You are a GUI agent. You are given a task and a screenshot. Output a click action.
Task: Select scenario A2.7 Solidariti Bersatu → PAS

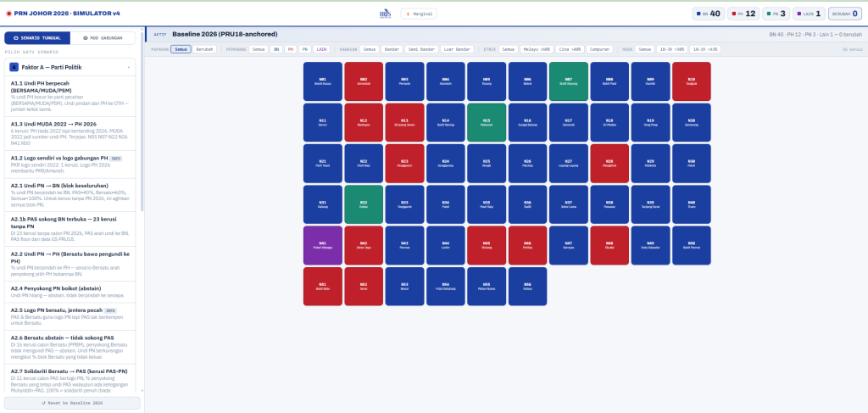[71, 379]
